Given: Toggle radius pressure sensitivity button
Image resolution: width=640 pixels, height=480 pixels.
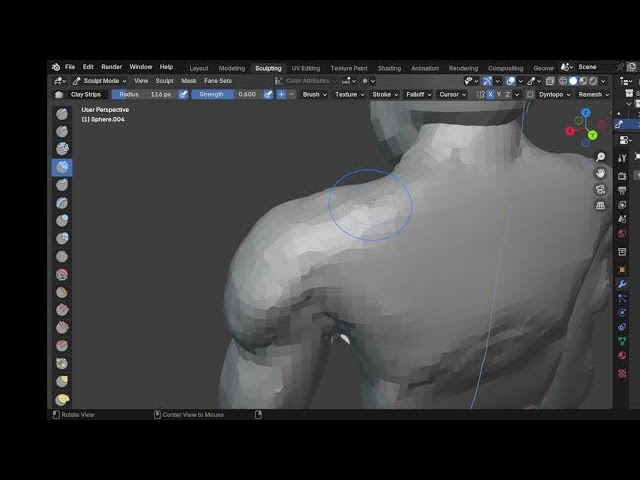Looking at the screenshot, I should point(183,95).
